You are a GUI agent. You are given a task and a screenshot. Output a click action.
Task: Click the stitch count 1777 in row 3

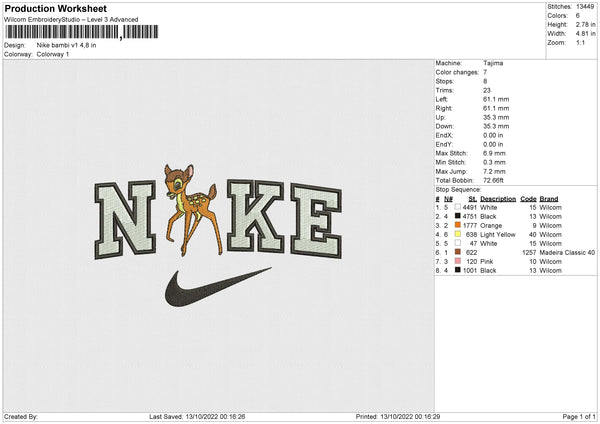pos(470,226)
